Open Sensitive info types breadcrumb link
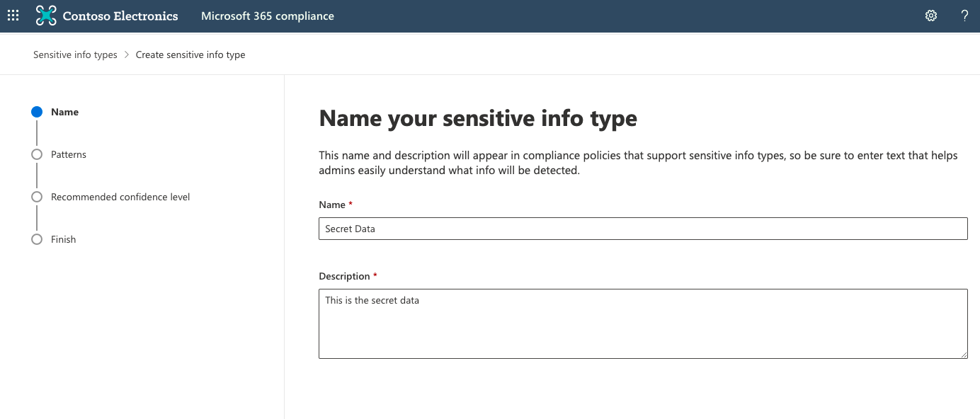This screenshot has width=980, height=419. 75,54
